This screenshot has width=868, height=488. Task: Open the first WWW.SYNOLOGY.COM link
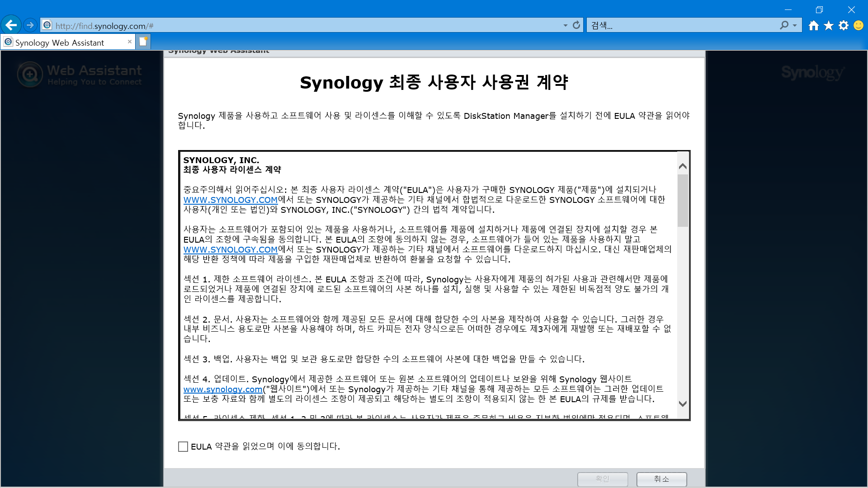point(230,200)
